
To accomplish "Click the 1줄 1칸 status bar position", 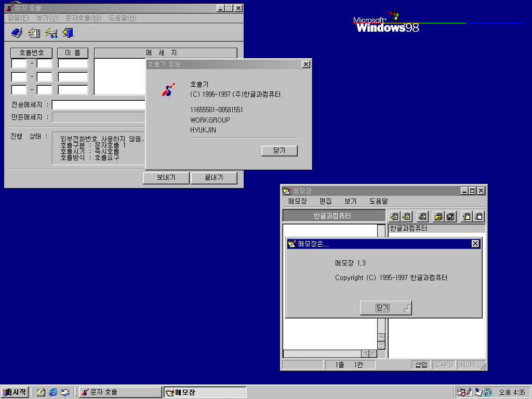I will tap(350, 365).
